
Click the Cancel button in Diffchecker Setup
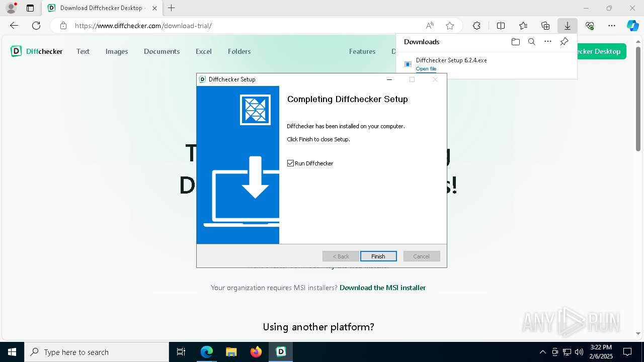pos(422,256)
